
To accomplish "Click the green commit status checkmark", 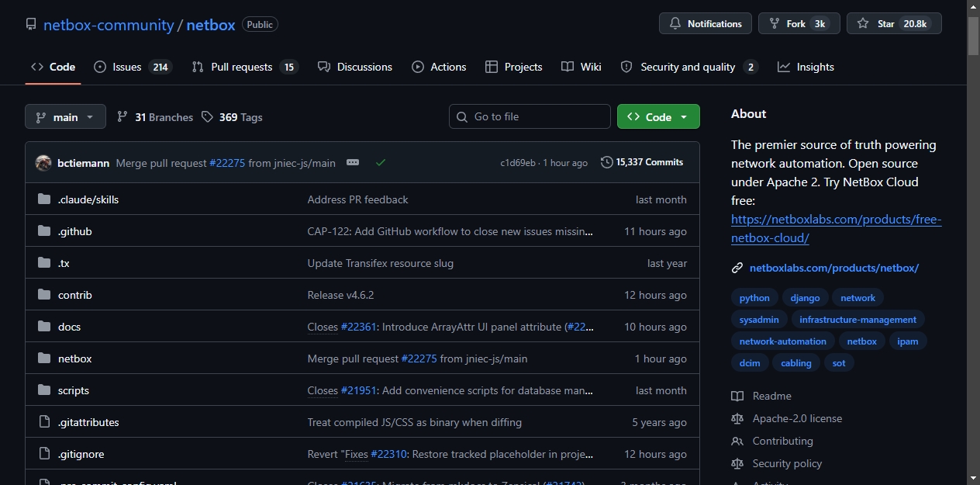I will (380, 163).
